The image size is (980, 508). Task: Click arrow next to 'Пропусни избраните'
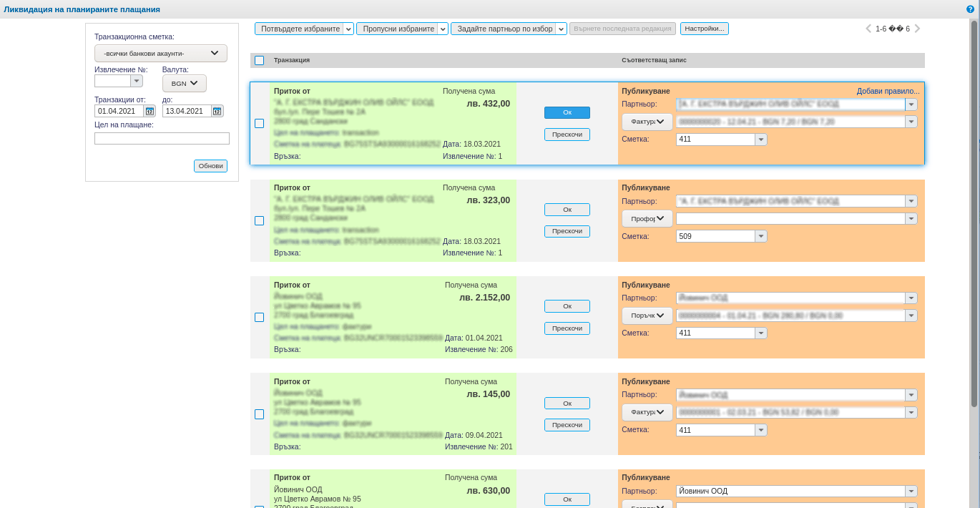point(443,29)
